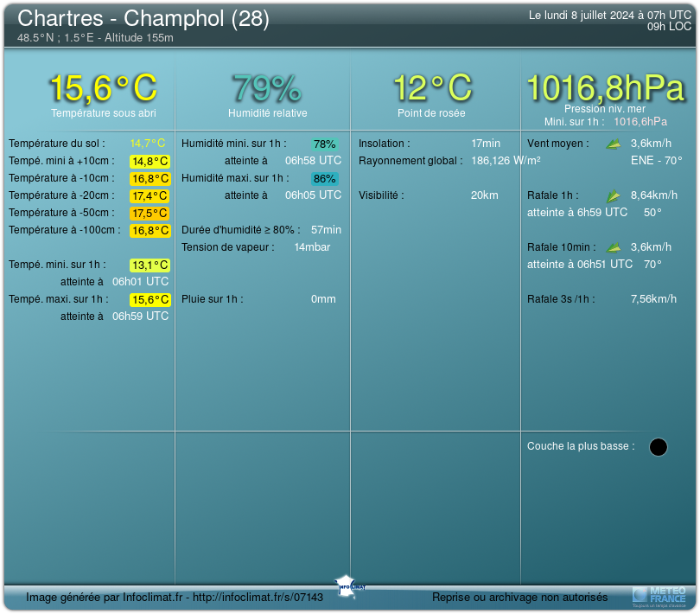Click the Température du sol label

coord(57,144)
